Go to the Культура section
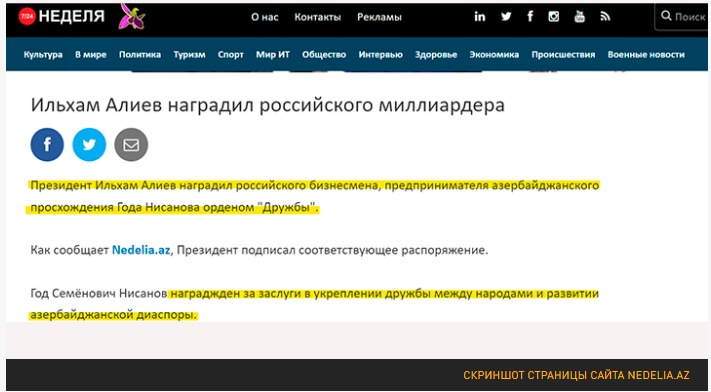The image size is (711, 392). click(43, 54)
